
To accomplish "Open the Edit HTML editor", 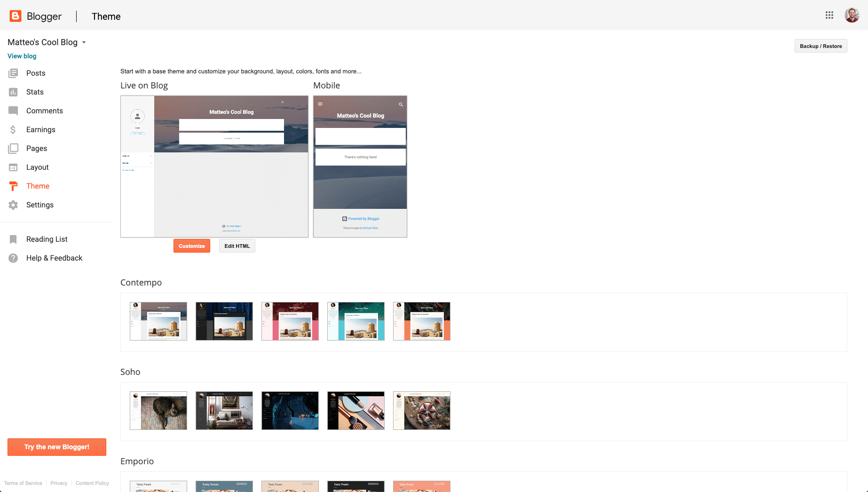I will (237, 246).
